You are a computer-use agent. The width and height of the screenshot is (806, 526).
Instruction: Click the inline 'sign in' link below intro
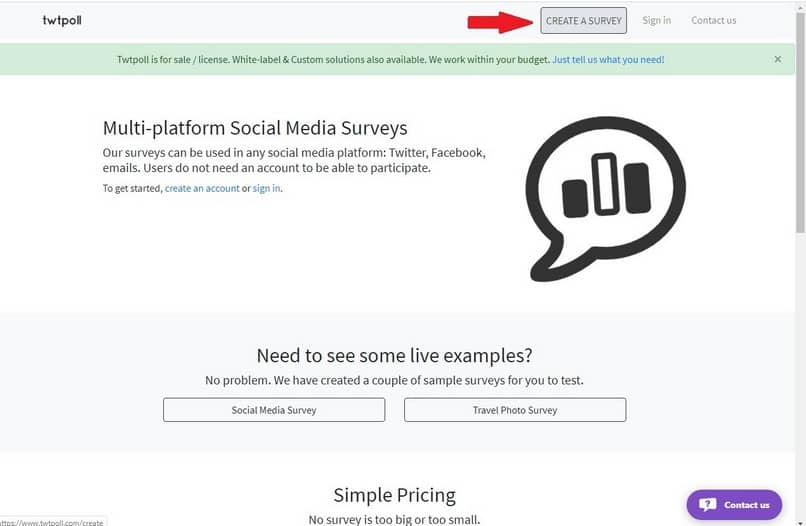(x=266, y=188)
